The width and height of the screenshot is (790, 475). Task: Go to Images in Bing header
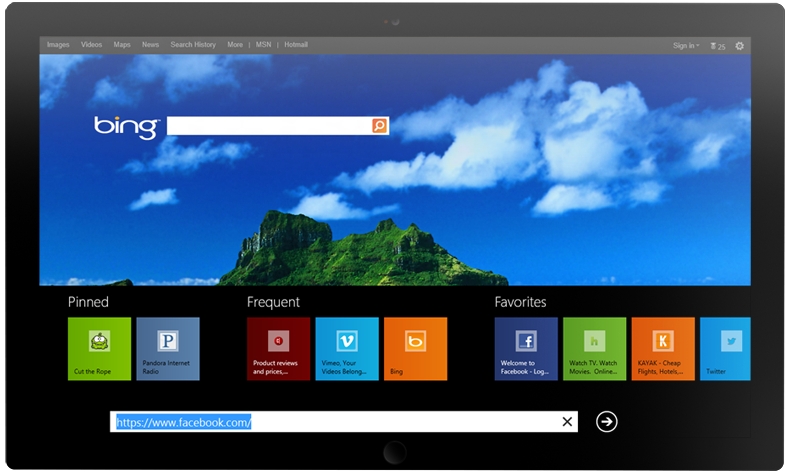pyautogui.click(x=58, y=44)
